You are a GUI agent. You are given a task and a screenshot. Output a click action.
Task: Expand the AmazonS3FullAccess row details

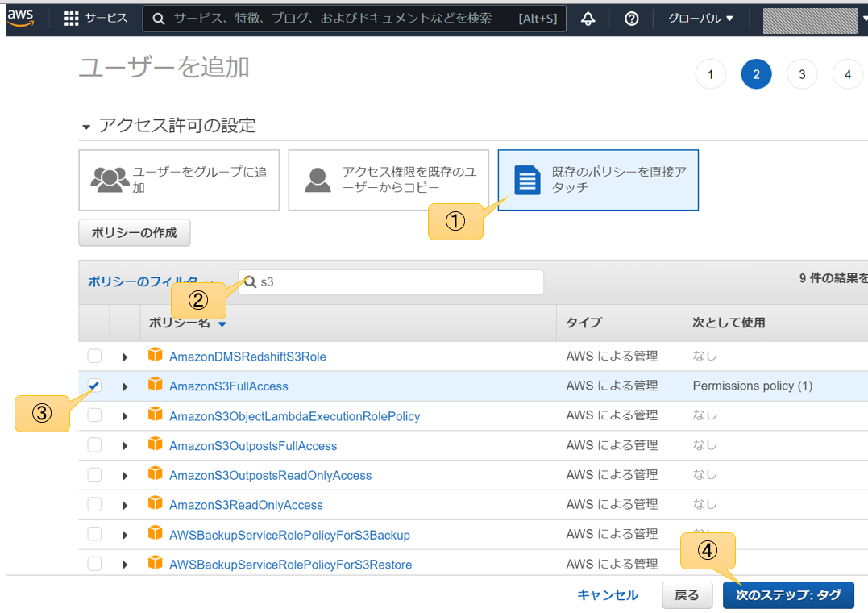[x=125, y=387]
